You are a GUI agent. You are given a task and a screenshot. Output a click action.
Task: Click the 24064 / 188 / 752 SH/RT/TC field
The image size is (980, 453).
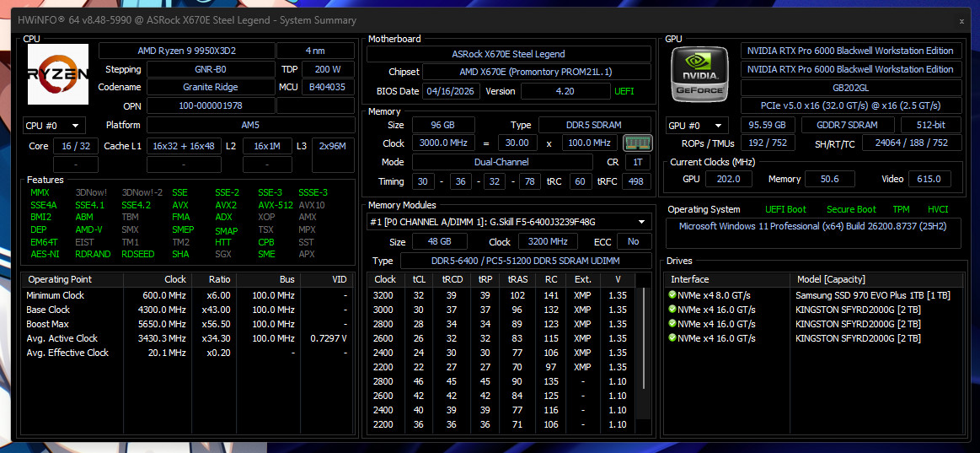(912, 143)
